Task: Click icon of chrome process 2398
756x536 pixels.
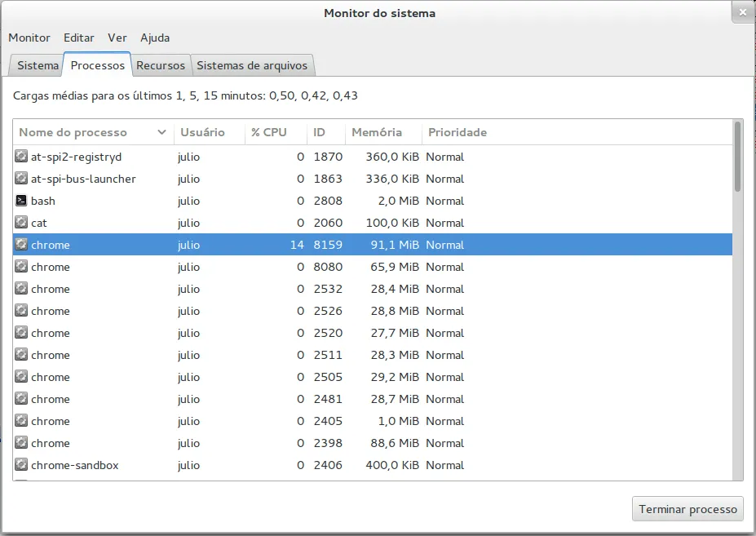Action: coord(21,443)
